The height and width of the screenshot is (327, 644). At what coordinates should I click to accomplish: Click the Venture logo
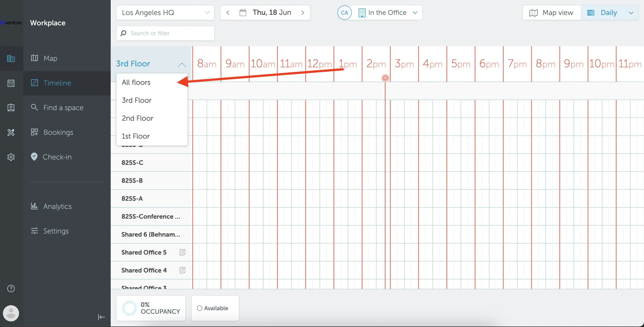tap(11, 23)
